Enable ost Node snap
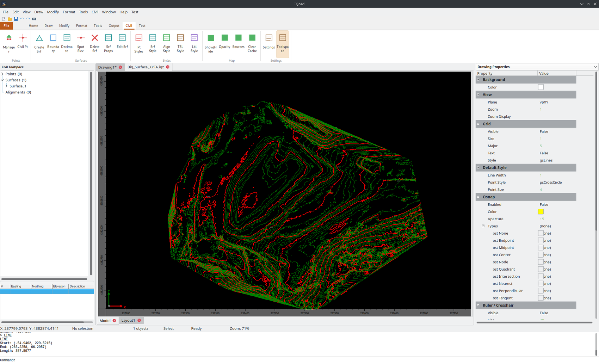 [x=541, y=262]
